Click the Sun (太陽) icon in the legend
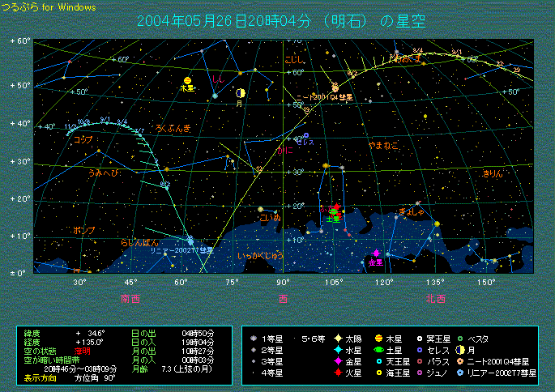Image resolution: width=555 pixels, height=392 pixels. 336,336
